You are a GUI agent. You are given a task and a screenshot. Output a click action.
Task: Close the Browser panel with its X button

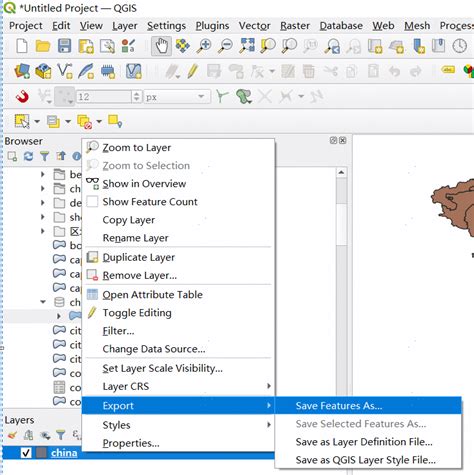[342, 140]
